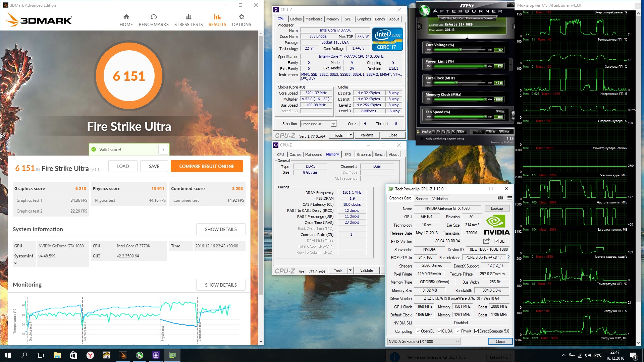
Task: Click Lookup button in GPU-Z
Action: coord(497,208)
